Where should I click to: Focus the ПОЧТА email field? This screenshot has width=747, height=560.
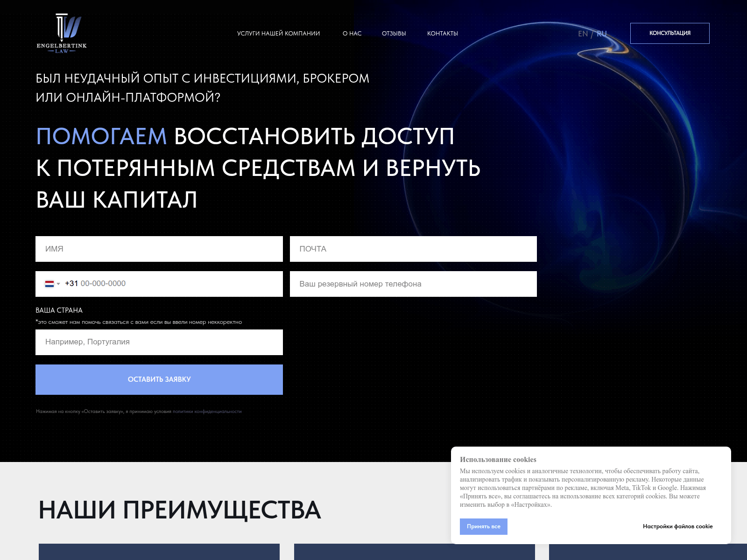pyautogui.click(x=413, y=249)
